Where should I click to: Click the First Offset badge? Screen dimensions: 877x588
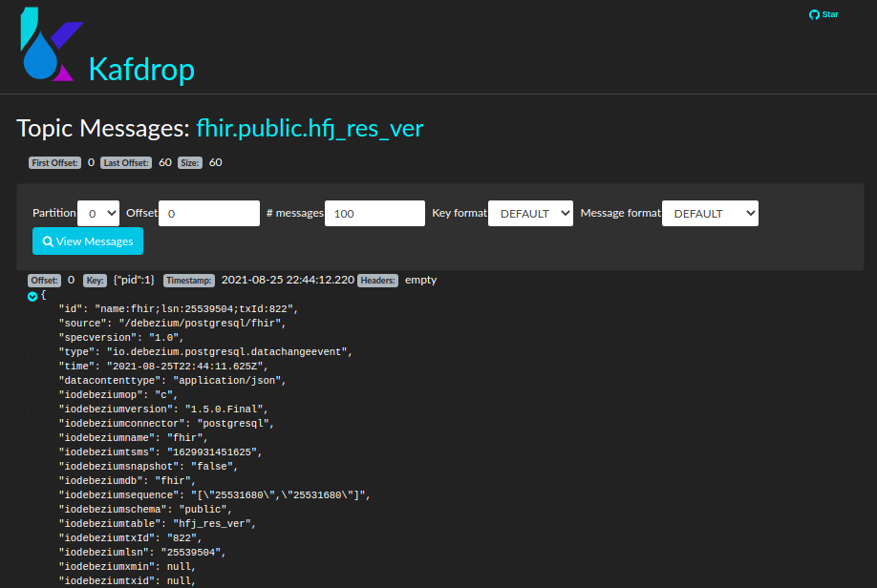54,162
